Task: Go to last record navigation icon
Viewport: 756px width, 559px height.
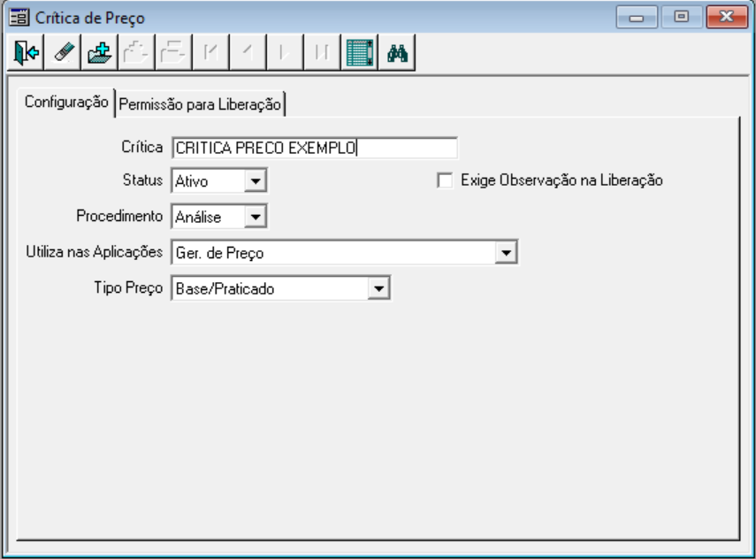Action: [x=322, y=52]
